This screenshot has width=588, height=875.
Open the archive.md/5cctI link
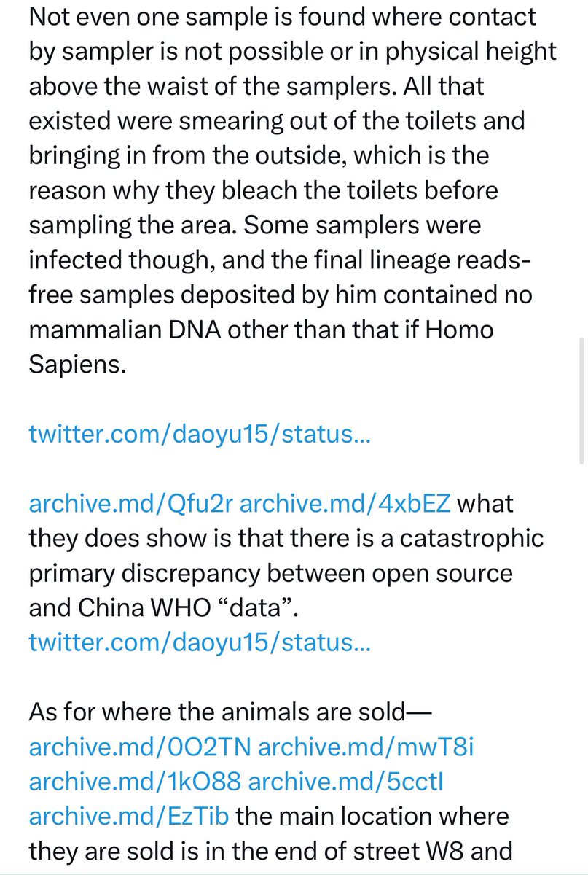tap(346, 781)
